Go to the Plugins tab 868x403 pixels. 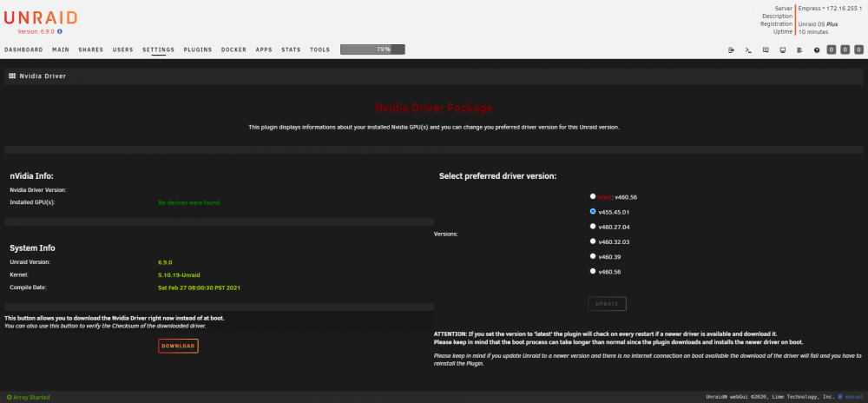pyautogui.click(x=198, y=50)
